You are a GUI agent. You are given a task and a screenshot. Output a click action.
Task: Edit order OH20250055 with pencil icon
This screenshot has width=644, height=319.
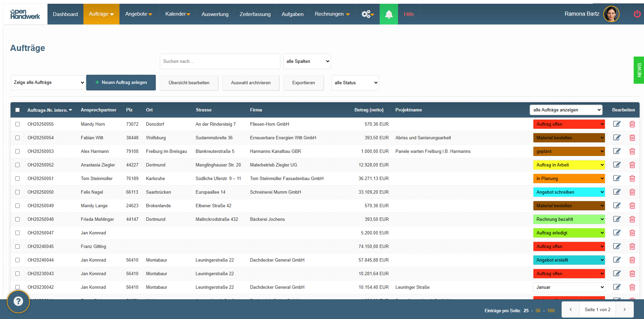point(617,124)
